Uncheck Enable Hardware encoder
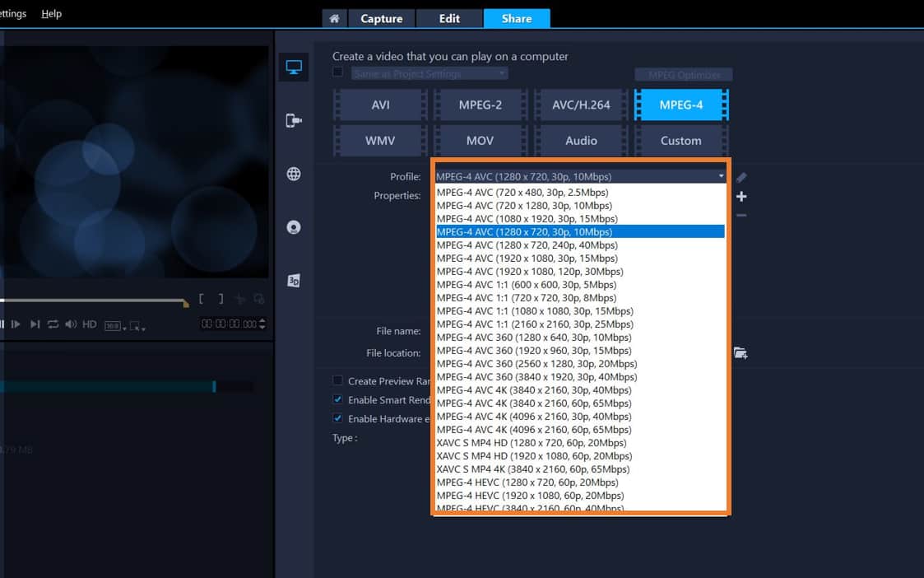This screenshot has width=924, height=578. click(x=337, y=418)
